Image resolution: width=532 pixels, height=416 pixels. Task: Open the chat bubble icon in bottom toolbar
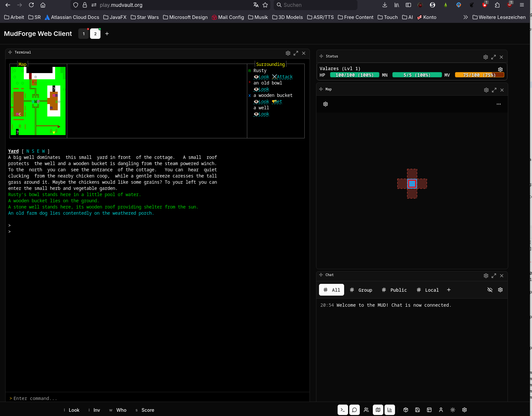355,410
